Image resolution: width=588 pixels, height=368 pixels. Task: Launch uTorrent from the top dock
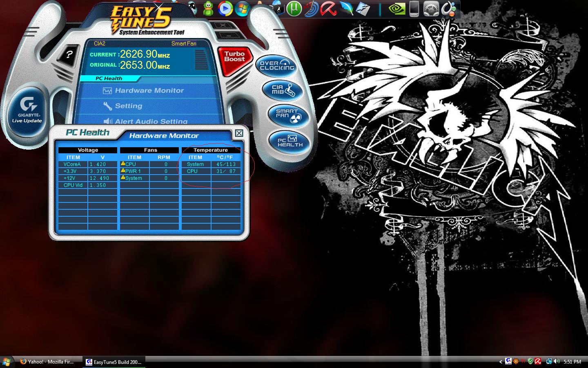click(x=294, y=9)
